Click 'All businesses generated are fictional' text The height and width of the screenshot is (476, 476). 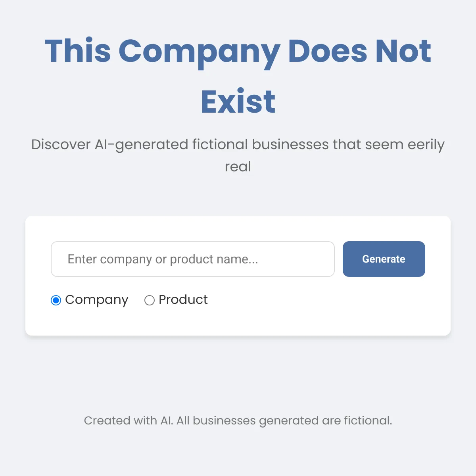[x=284, y=420]
